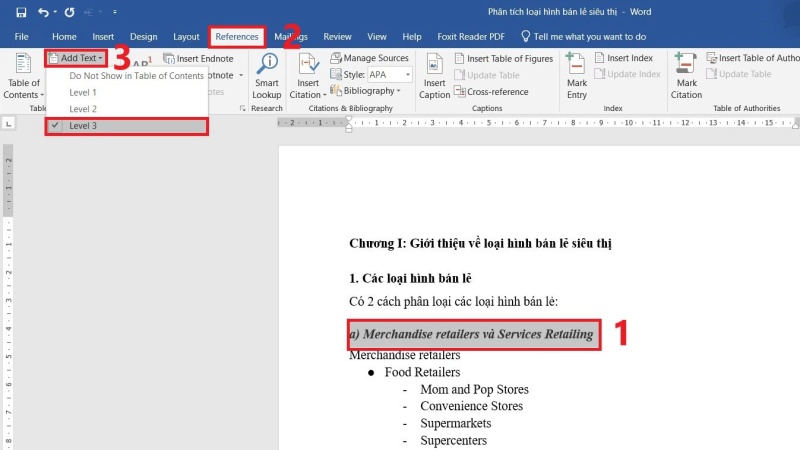Open the Customize Quick Access Toolbar arrow

click(115, 12)
